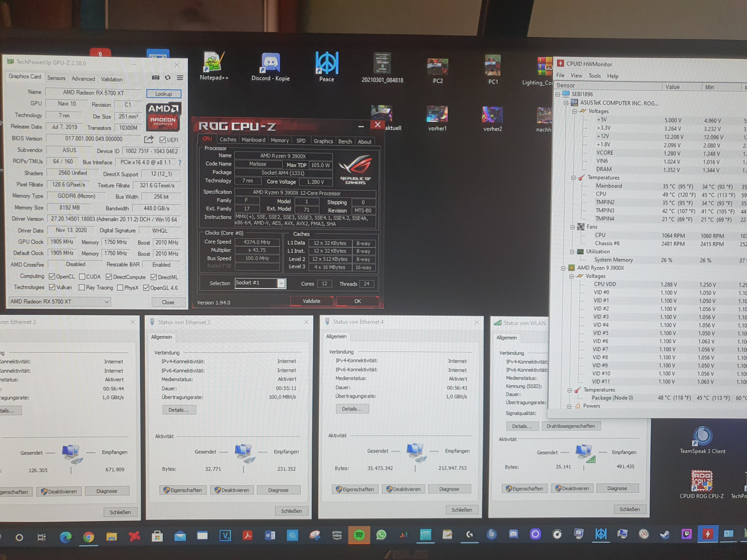Click the Bus Interface question mark icon
Viewport: 747px width, 560px height.
pyautogui.click(x=180, y=163)
